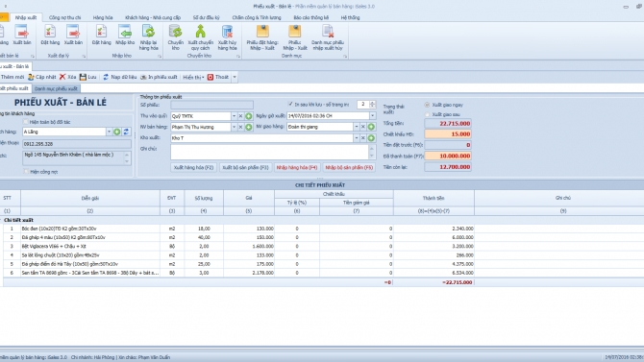Open Số dư đầu kỳ tab
Screen dimensions: 644x362
pos(207,17)
